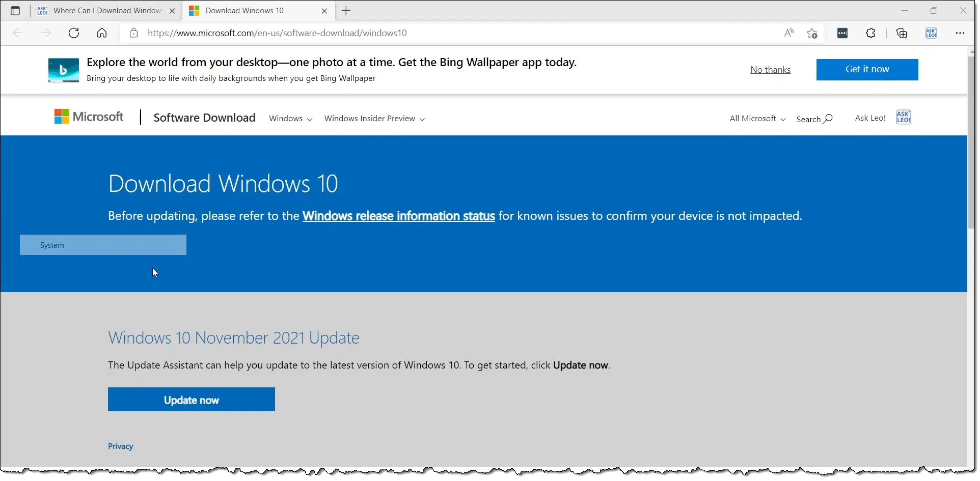Open the Collections icon in toolbar
This screenshot has width=980, height=481.
(x=902, y=33)
